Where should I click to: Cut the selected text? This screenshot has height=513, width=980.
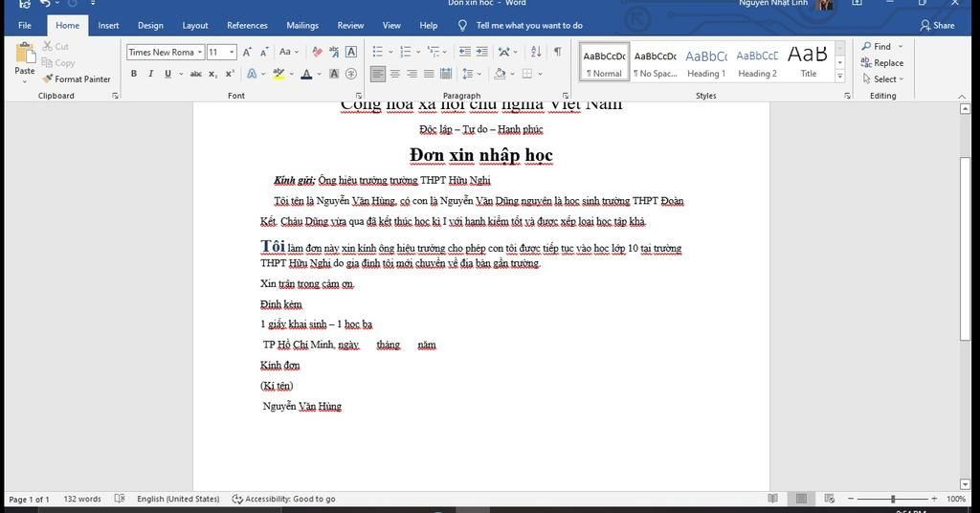[55, 46]
